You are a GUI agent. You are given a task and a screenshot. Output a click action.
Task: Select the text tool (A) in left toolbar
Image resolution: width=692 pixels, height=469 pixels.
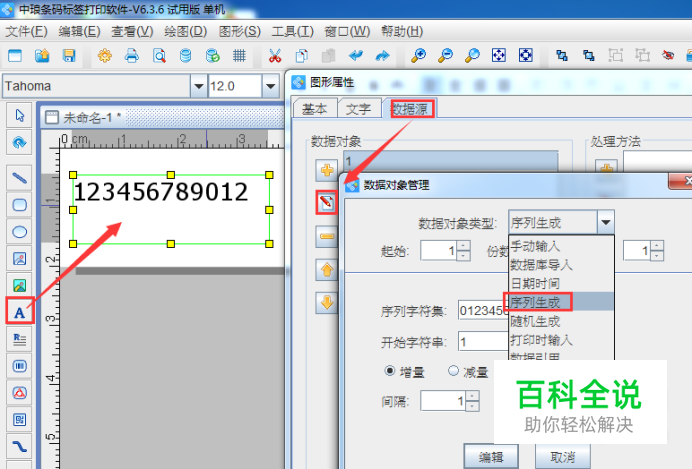18,312
